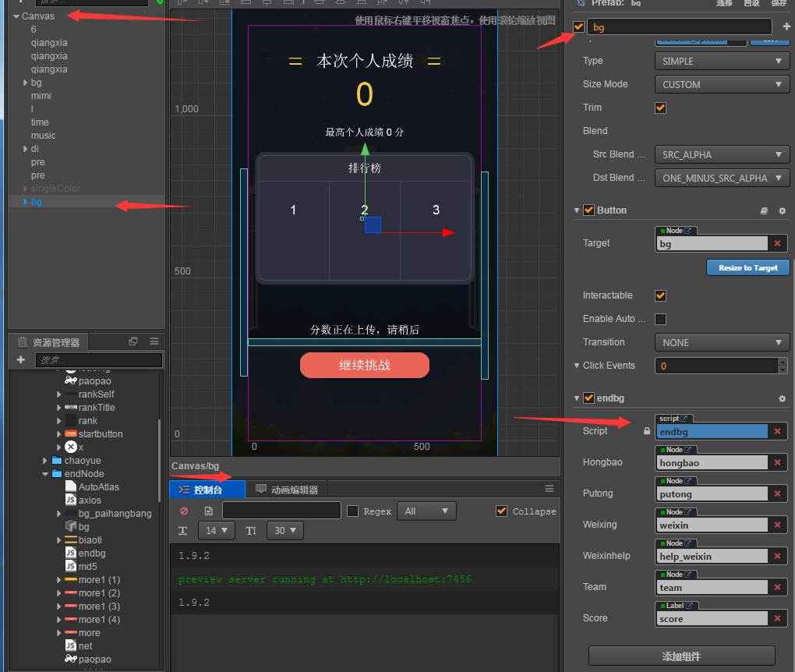Toggle the bg node active checkbox

(x=578, y=27)
